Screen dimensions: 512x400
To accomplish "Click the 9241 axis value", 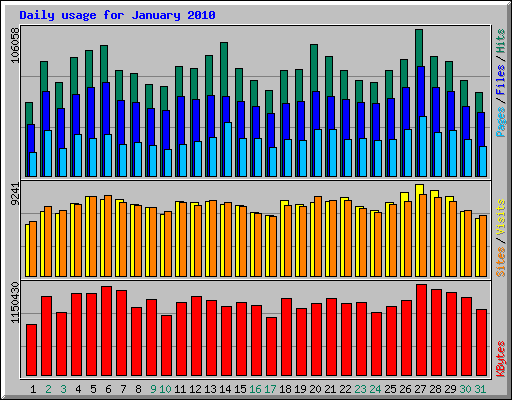I will click(15, 194).
